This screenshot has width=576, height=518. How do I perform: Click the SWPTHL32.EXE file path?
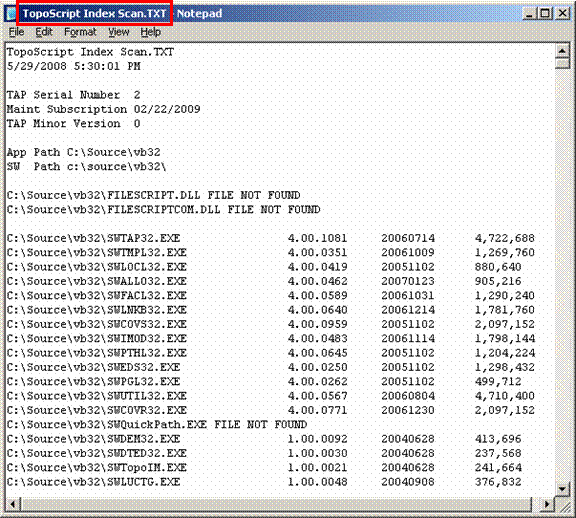[x=97, y=353]
